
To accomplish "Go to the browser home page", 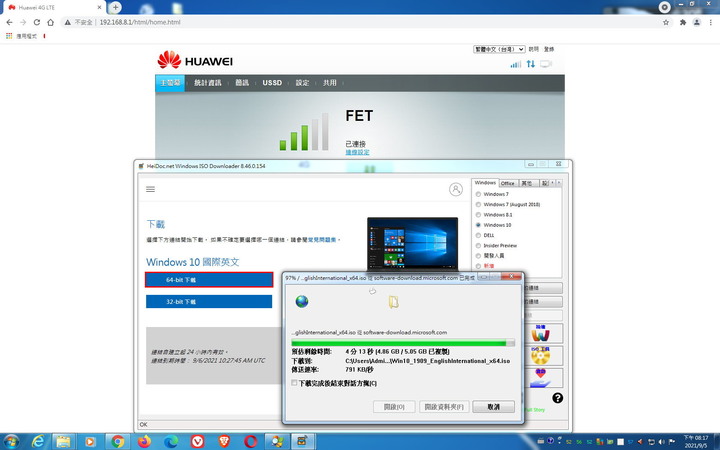I will pyautogui.click(x=51, y=22).
